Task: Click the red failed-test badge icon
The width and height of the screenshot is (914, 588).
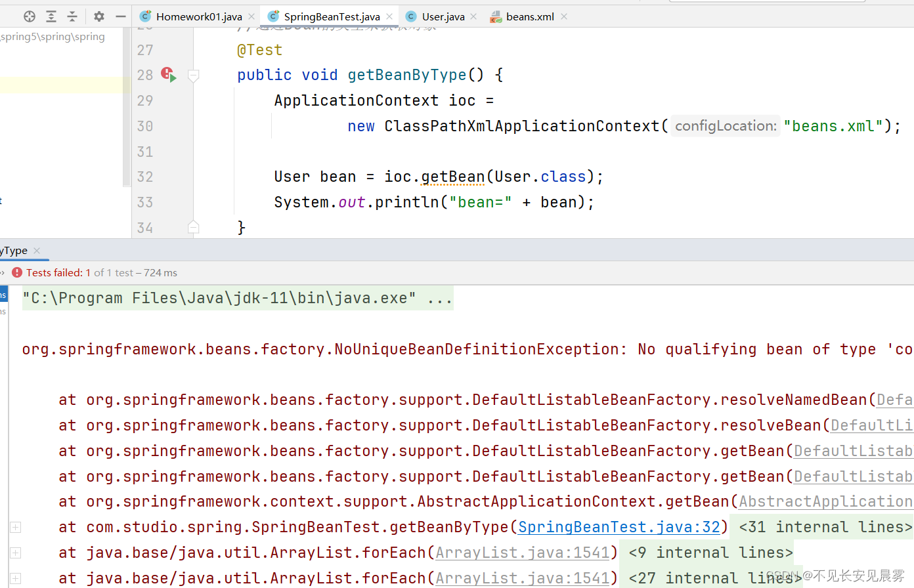Action: [x=16, y=272]
